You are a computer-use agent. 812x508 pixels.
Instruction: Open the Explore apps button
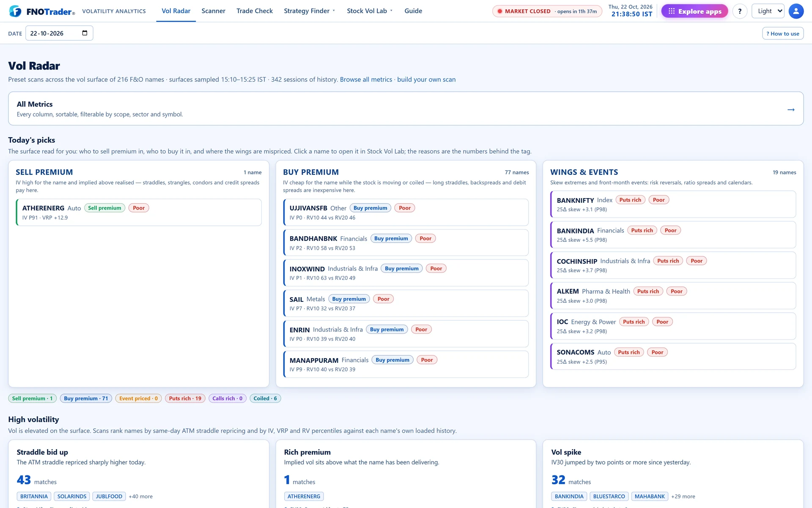(x=694, y=11)
